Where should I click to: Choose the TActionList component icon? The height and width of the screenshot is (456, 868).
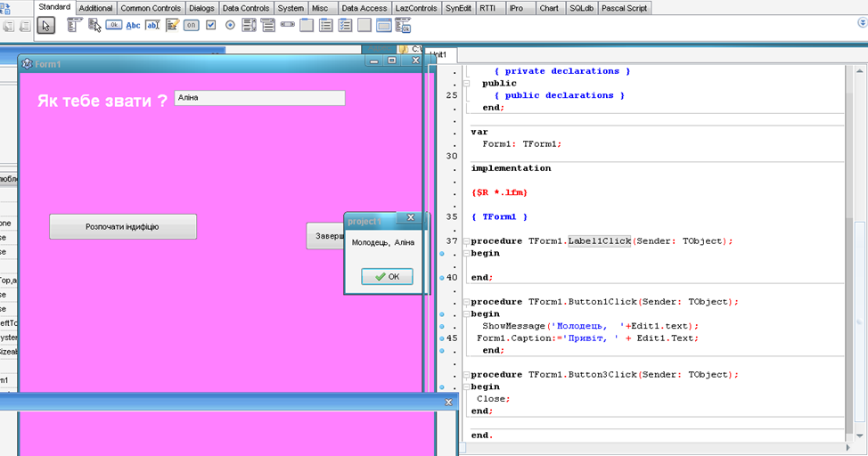click(403, 25)
